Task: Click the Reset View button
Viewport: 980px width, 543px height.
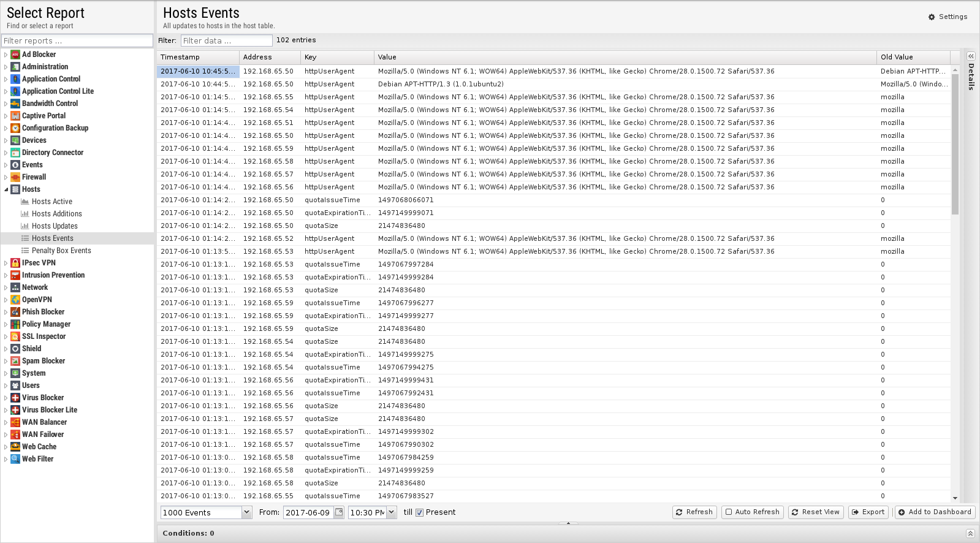Action: click(816, 512)
